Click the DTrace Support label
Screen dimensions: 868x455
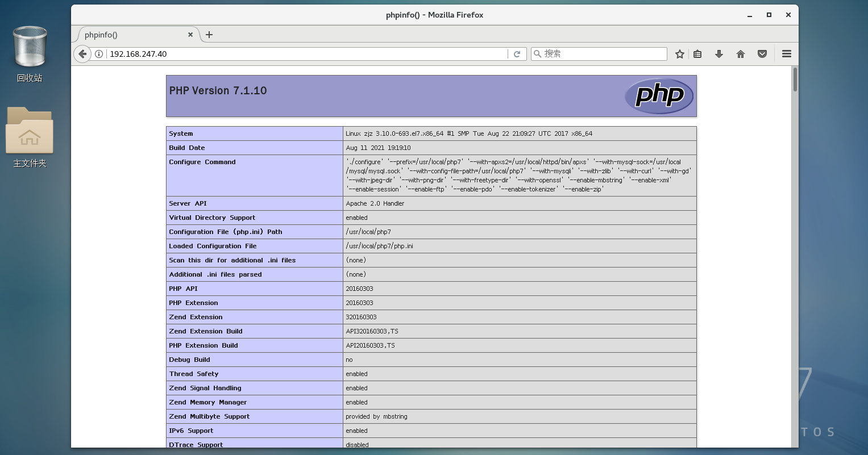(x=196, y=445)
